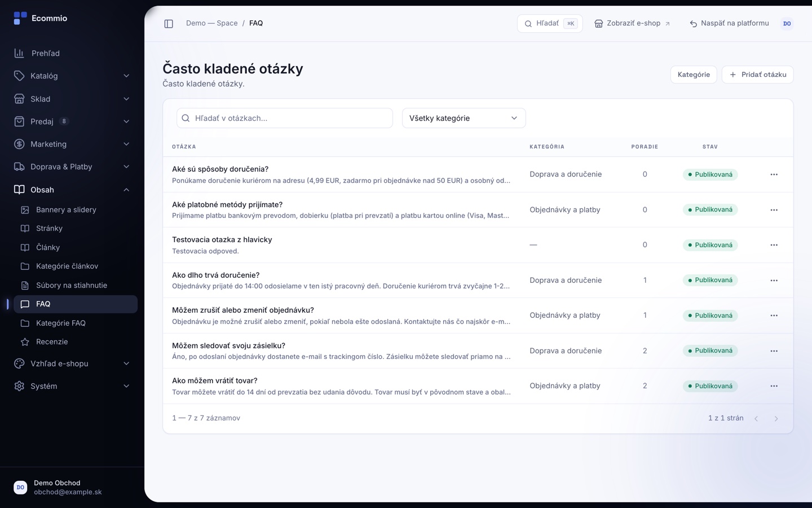
Task: Click the Ecommio logo
Action: click(x=41, y=18)
